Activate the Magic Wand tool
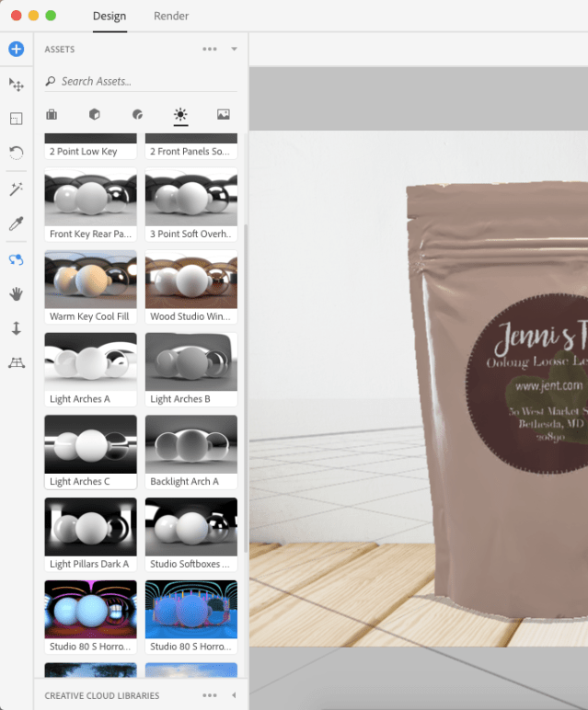This screenshot has height=710, width=588. pos(16,189)
